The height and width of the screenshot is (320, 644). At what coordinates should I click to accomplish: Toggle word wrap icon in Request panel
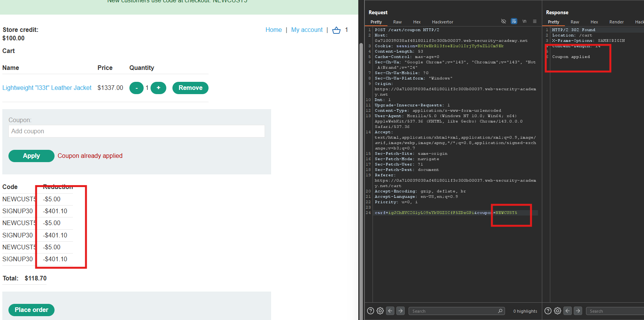[x=514, y=22]
